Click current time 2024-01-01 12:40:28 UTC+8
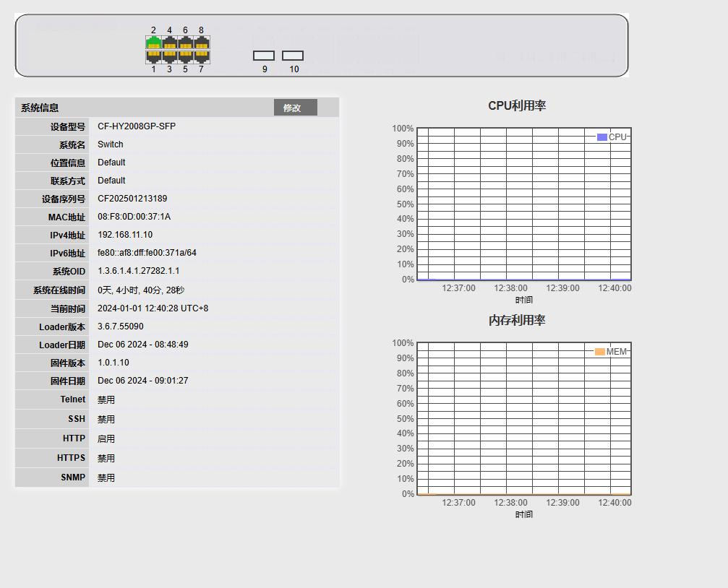The image size is (728, 588). (x=153, y=308)
